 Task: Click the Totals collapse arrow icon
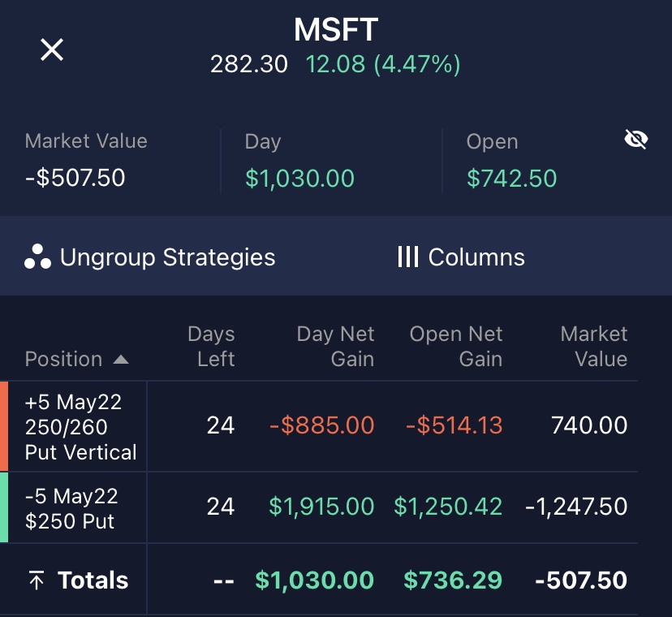[37, 580]
